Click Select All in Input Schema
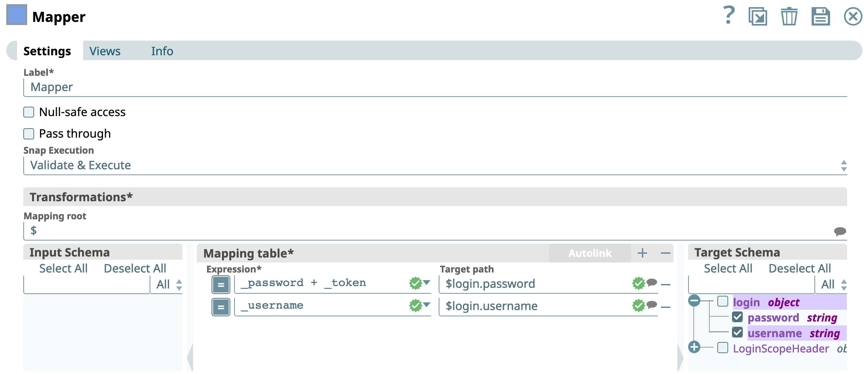This screenshot has height=374, width=868. point(63,268)
